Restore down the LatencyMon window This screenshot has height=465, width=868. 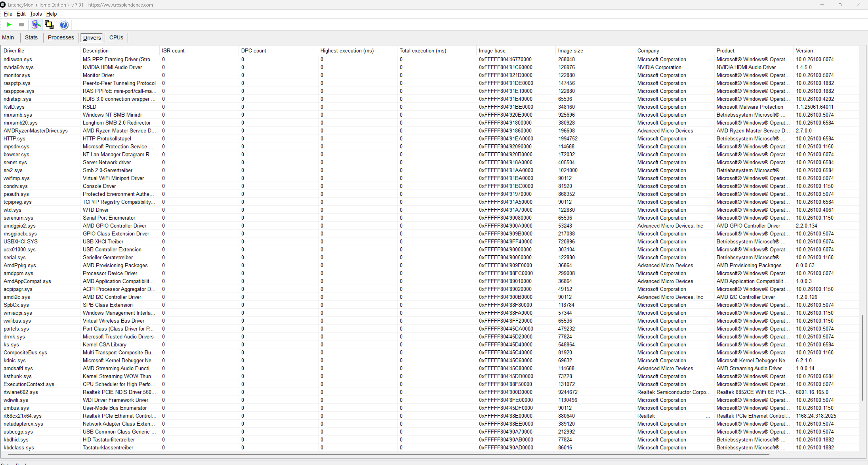pyautogui.click(x=840, y=5)
